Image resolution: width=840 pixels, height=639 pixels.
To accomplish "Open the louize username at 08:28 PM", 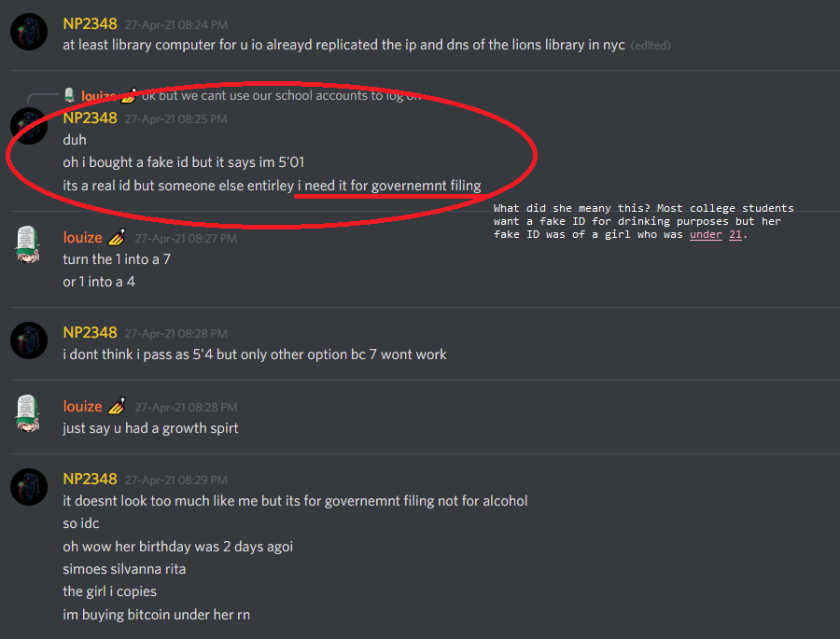I will [x=82, y=406].
